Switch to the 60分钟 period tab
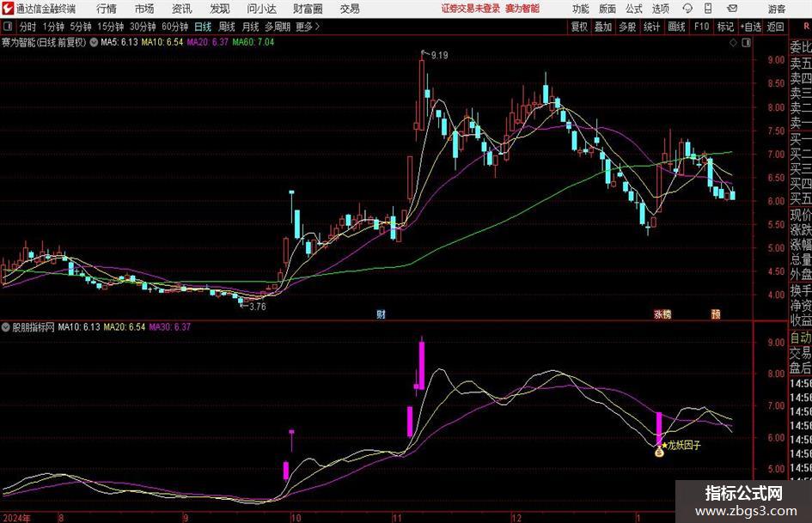This screenshot has width=812, height=523. (x=175, y=27)
